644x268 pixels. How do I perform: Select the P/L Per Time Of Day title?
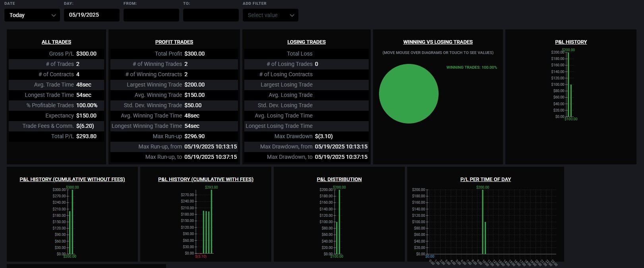click(x=485, y=179)
